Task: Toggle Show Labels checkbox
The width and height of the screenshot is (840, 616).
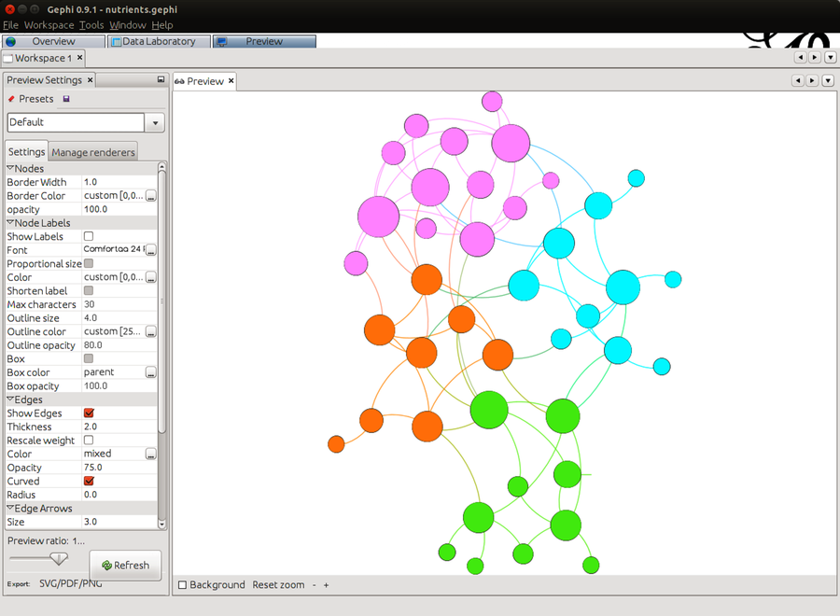Action: pyautogui.click(x=89, y=236)
